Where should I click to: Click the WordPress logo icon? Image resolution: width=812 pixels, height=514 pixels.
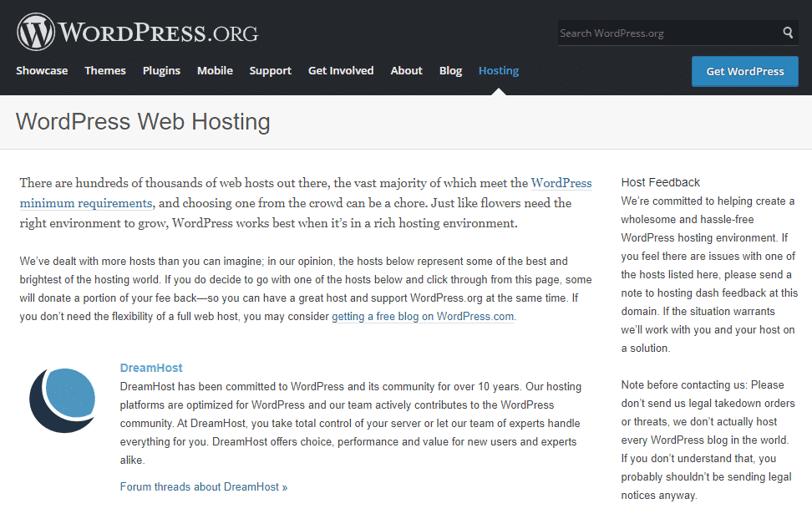click(36, 32)
